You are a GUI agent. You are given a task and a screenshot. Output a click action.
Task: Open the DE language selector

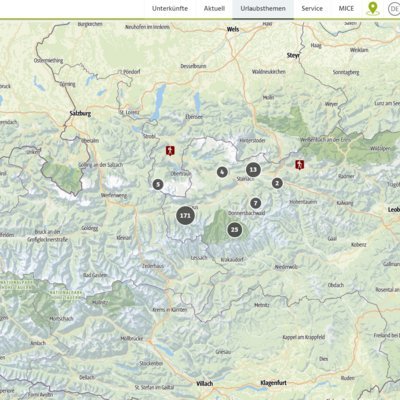pyautogui.click(x=394, y=9)
